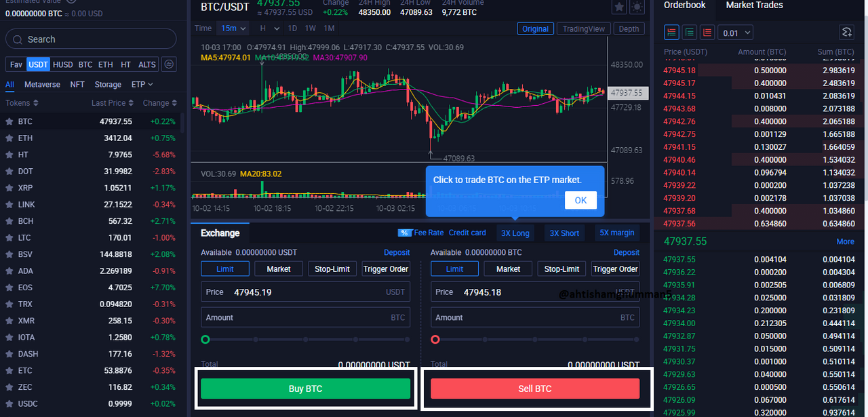Show combined buy and sell orderbook view

(672, 32)
